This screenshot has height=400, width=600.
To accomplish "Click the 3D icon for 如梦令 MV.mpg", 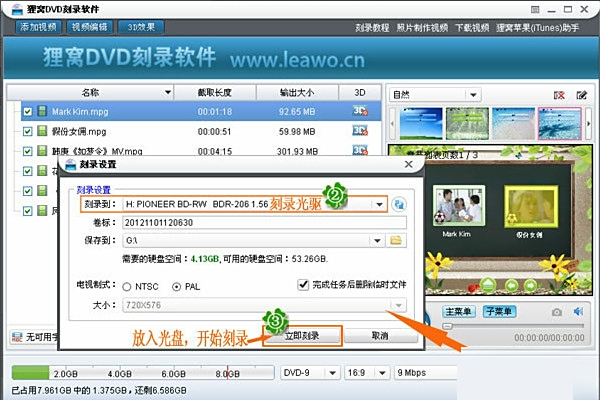I will pyautogui.click(x=360, y=150).
